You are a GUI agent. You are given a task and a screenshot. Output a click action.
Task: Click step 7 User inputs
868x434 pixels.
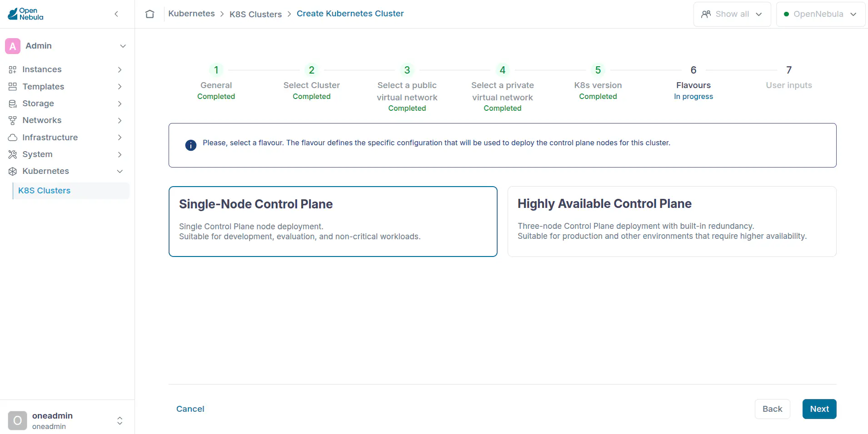(x=789, y=77)
